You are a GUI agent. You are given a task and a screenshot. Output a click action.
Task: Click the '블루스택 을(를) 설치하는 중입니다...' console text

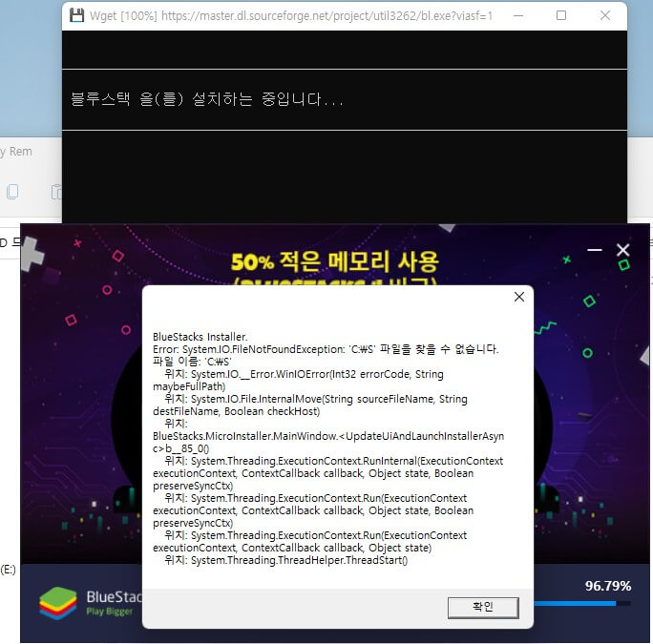point(206,99)
